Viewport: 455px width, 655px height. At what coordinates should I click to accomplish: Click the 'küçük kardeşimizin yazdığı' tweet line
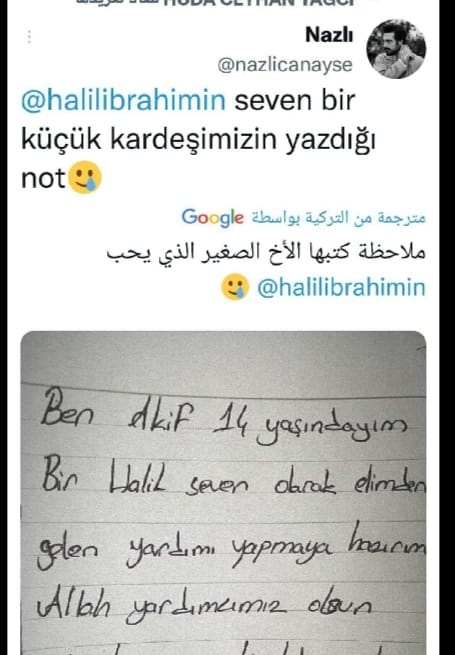[x=198, y=140]
